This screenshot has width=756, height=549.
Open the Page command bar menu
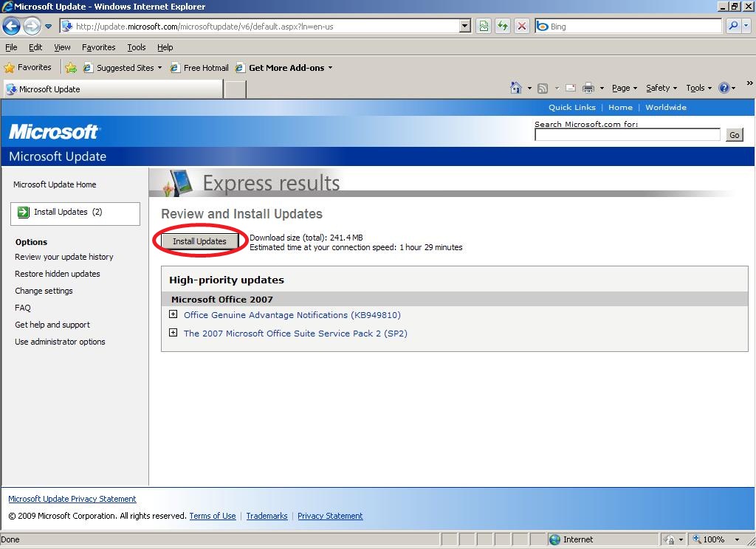pyautogui.click(x=625, y=88)
